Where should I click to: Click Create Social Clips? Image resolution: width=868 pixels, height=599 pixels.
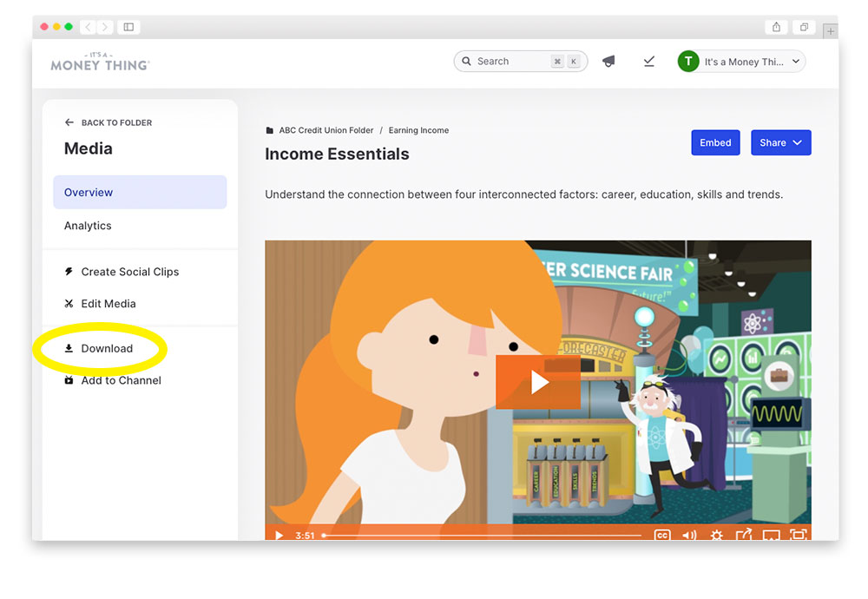(122, 272)
